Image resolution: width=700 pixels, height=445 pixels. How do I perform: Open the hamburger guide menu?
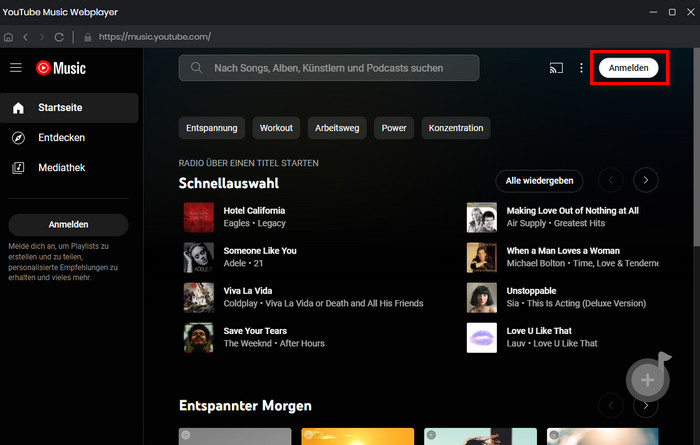(x=16, y=68)
